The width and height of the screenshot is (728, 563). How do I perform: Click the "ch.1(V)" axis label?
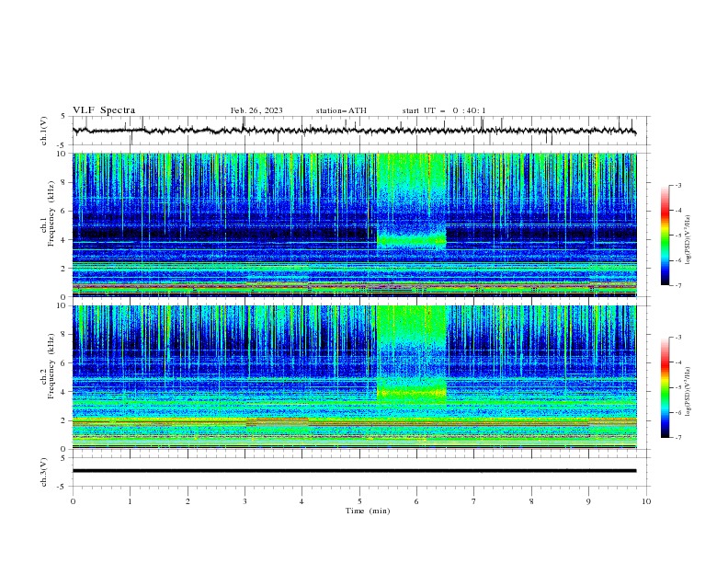point(44,131)
